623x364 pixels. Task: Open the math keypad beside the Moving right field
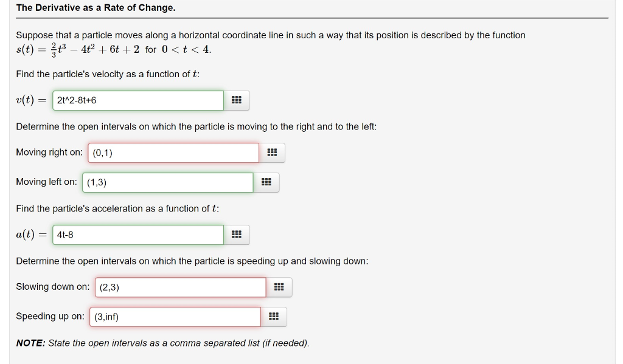pos(272,152)
